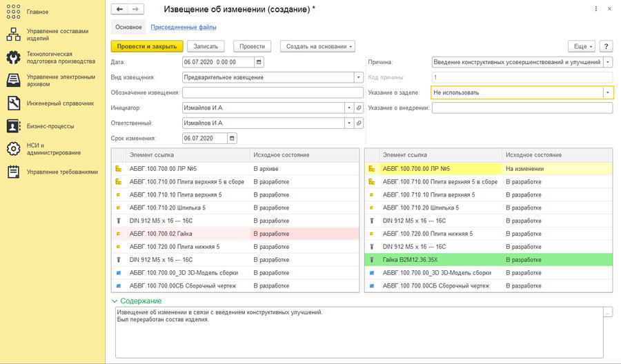The width and height of the screenshot is (621, 364).
Task: Open Технологическая подготовка производства gear icon
Action: point(13,57)
